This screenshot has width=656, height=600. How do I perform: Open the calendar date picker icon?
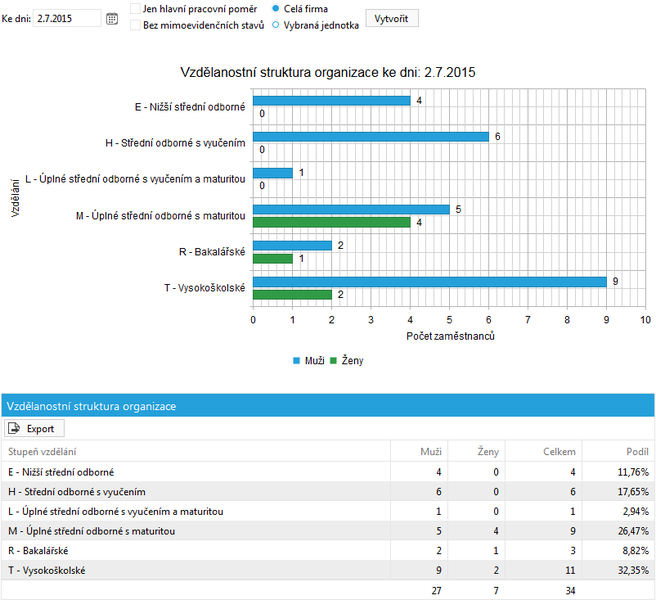(112, 19)
